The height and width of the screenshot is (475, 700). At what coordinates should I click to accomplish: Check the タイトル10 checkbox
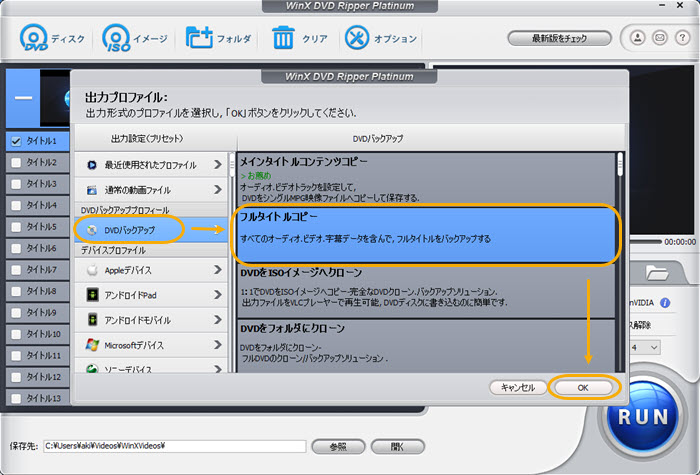(16, 334)
